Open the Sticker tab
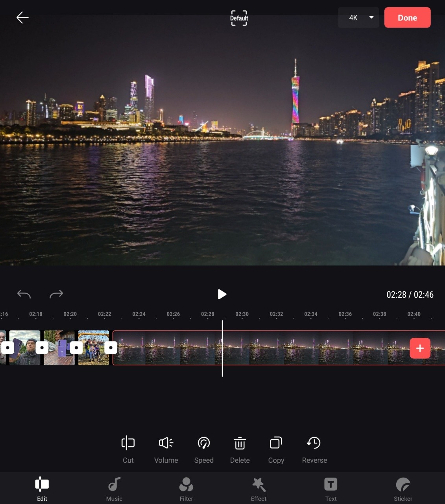The image size is (445, 504). (x=403, y=489)
